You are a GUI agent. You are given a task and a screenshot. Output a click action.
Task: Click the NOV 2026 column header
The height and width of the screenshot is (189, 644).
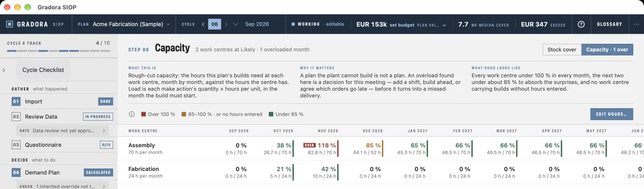point(328,131)
